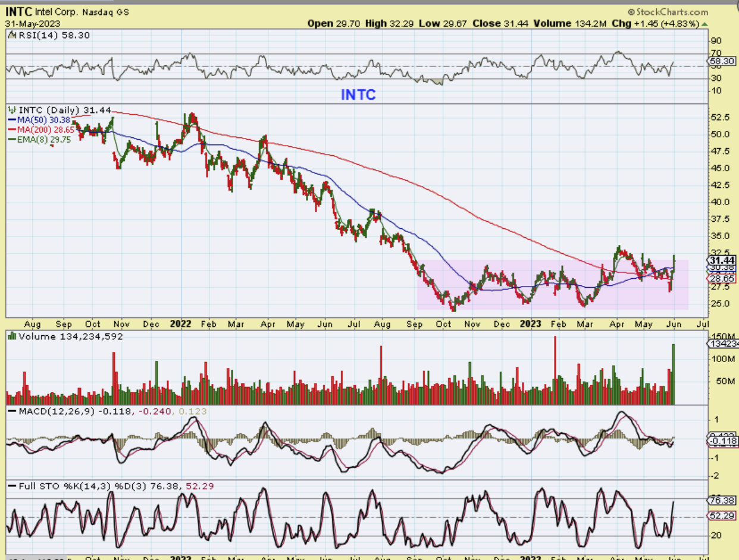The width and height of the screenshot is (739, 560).
Task: Click the 35.0 price axis label
Action: pos(721,236)
